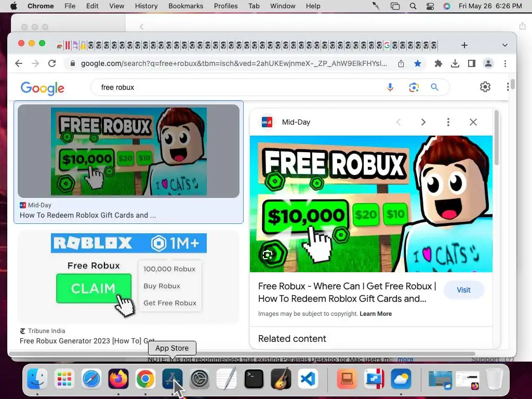Open Terminal from the Dock

point(254,379)
